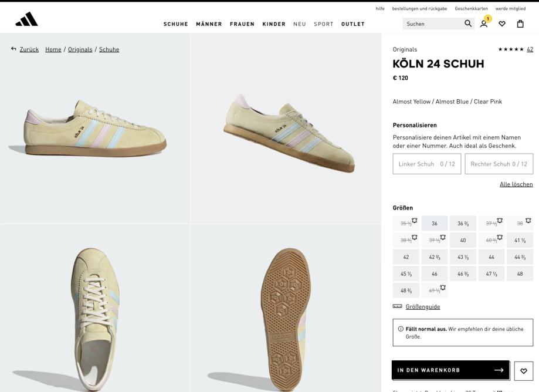
Task: Click Alle löschen link
Action: point(516,184)
